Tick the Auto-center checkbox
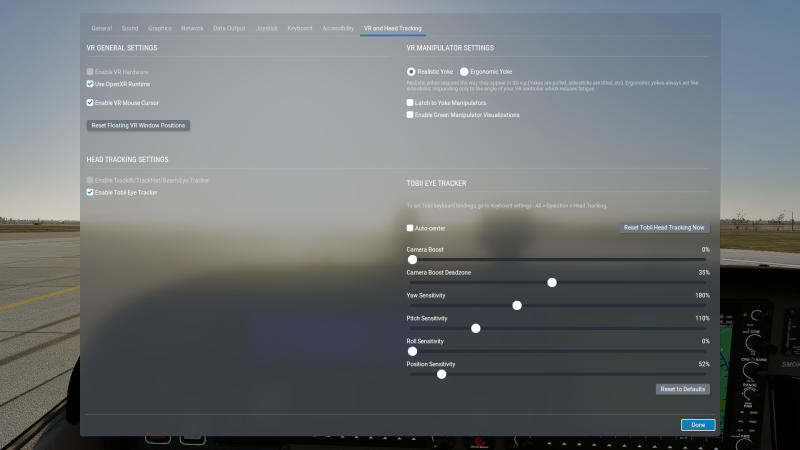The width and height of the screenshot is (800, 450). point(410,228)
